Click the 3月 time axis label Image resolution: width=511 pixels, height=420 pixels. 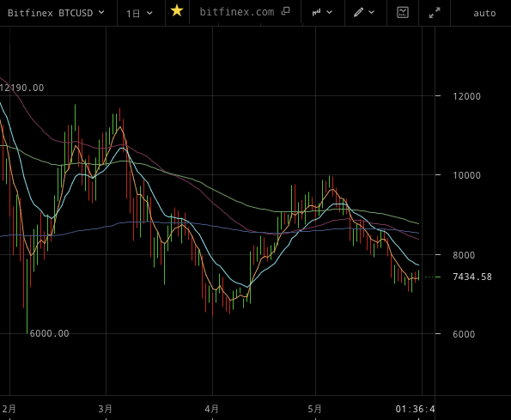(x=106, y=409)
